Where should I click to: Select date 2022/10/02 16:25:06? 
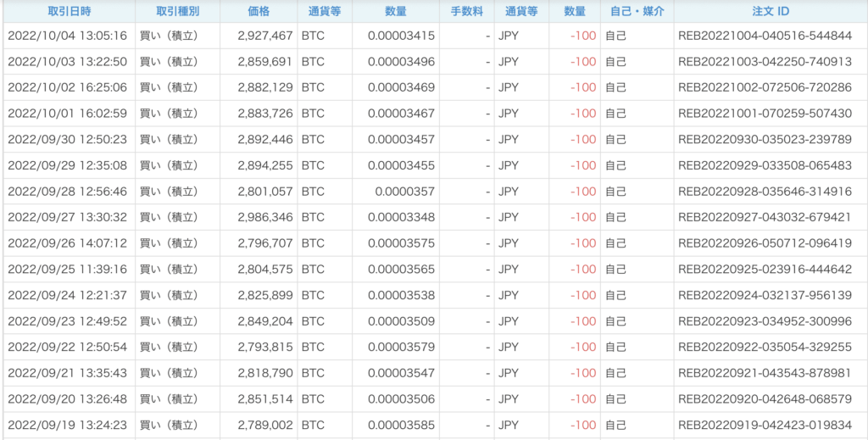point(68,87)
